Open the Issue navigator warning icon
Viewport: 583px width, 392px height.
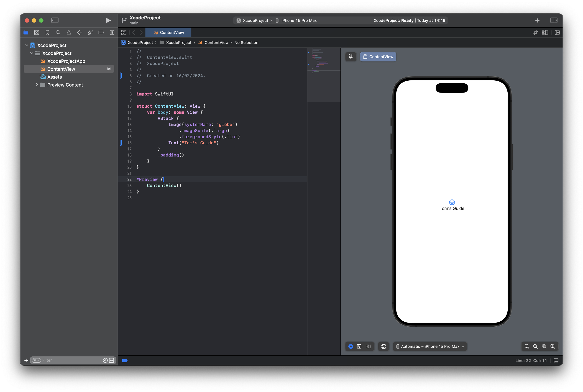pos(69,33)
